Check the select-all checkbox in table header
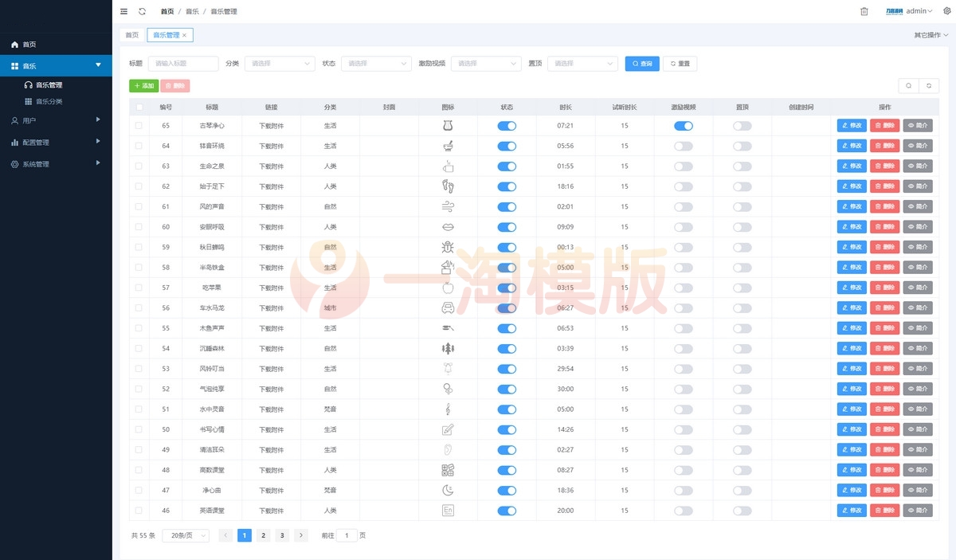Image resolution: width=956 pixels, height=560 pixels. pos(139,107)
